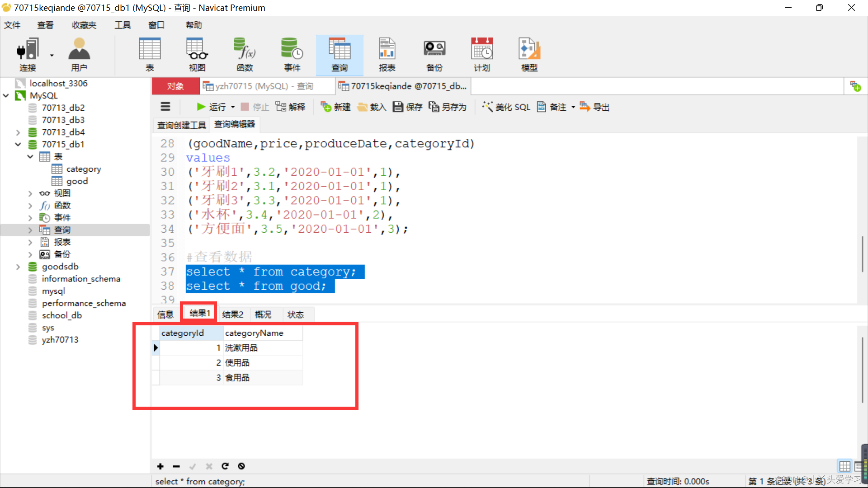Click the refresh results icon
This screenshot has height=488, width=868.
[225, 466]
